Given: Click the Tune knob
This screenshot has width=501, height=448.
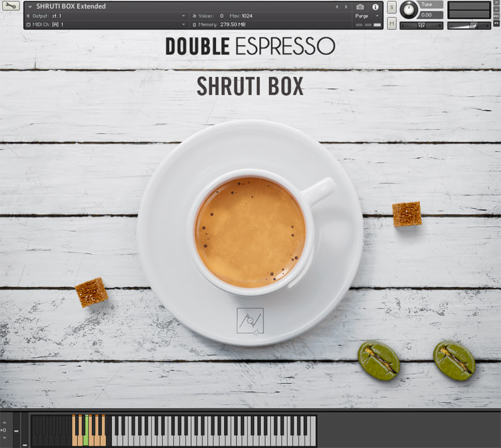Looking at the screenshot, I should tap(408, 9).
